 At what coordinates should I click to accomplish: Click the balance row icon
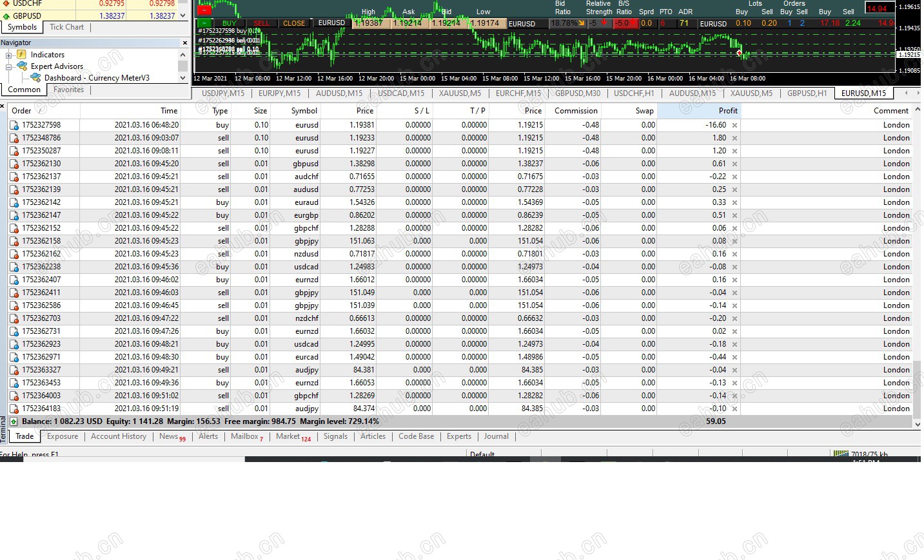[x=14, y=421]
